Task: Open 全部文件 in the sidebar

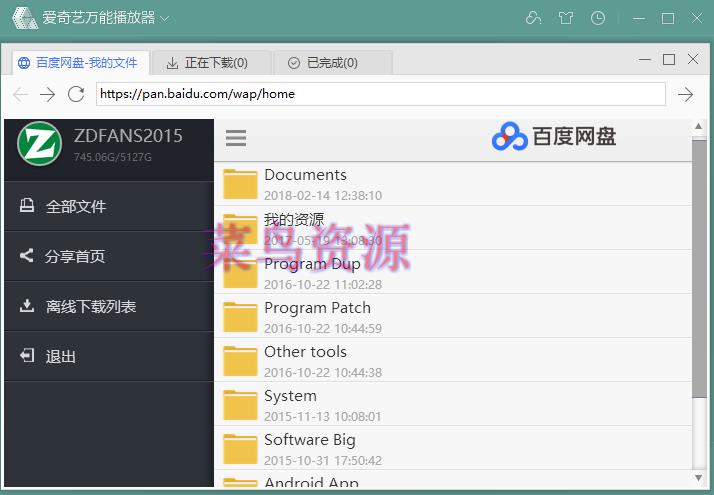Action: click(109, 206)
